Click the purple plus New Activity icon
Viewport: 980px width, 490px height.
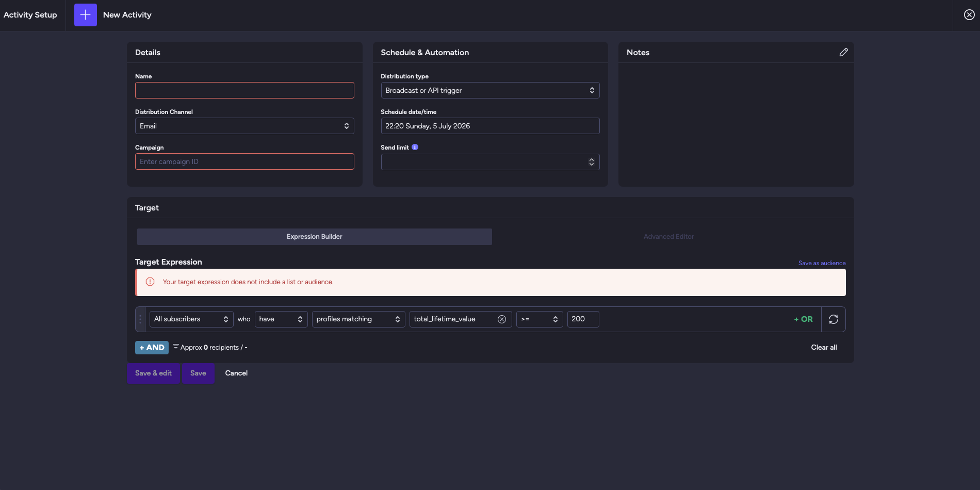click(86, 15)
